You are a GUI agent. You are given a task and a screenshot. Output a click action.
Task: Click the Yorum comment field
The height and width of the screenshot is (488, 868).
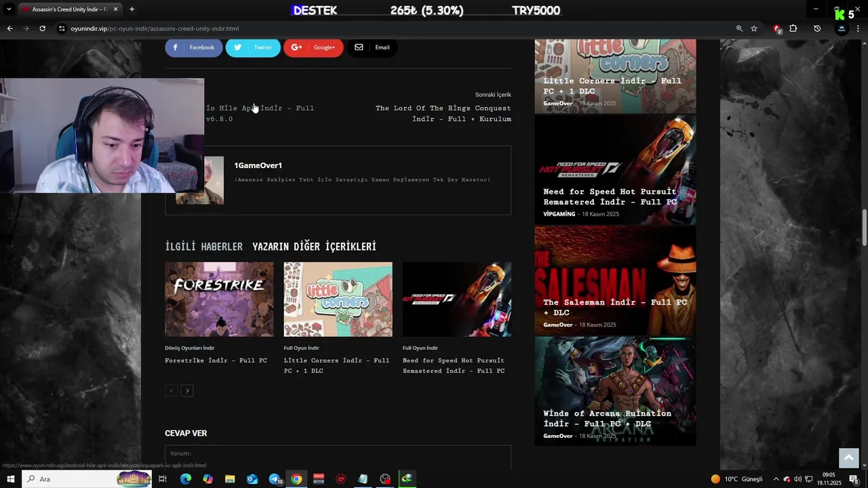pos(338,457)
